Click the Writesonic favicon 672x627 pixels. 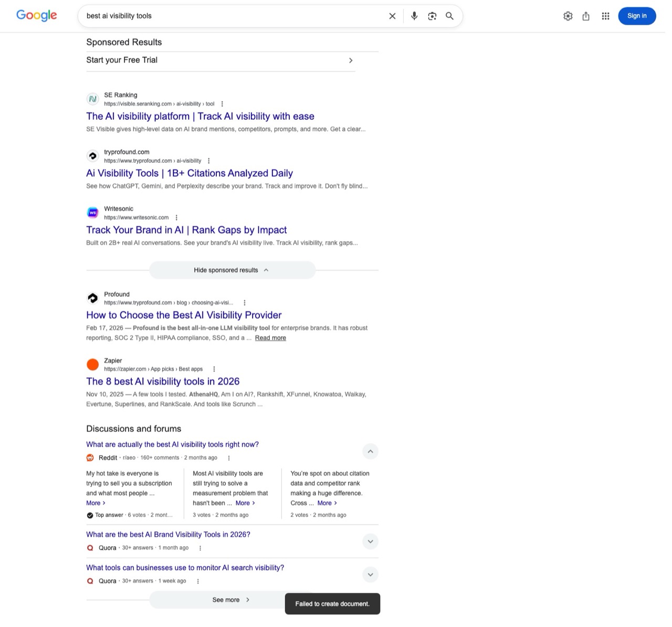point(92,213)
